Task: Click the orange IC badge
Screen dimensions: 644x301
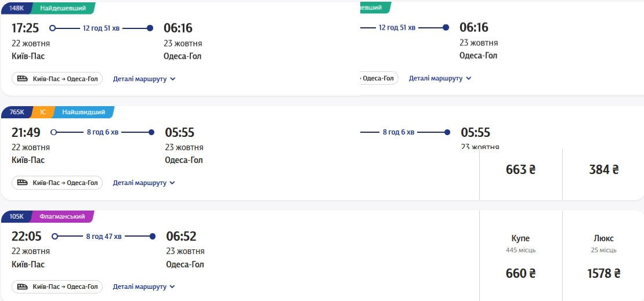Action: (43, 112)
